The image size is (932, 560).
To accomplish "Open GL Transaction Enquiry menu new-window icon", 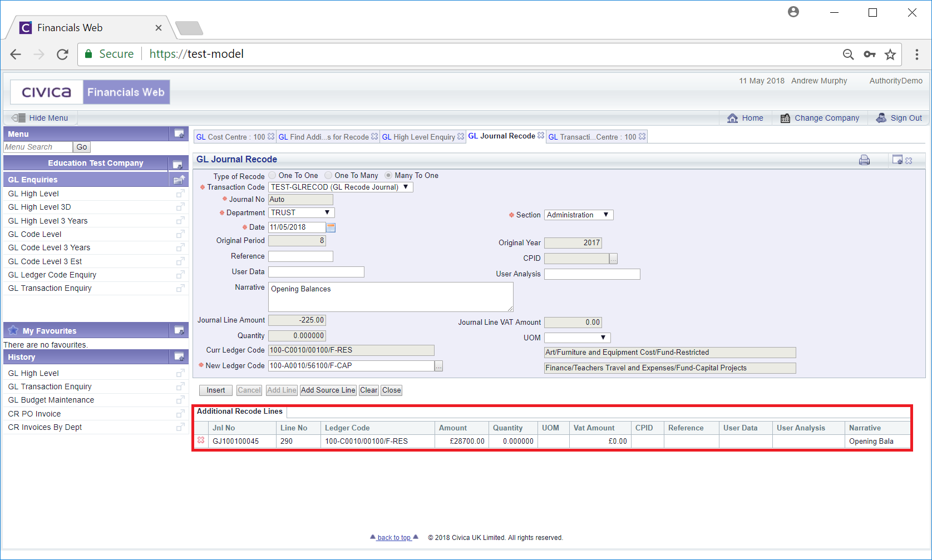I will point(180,288).
